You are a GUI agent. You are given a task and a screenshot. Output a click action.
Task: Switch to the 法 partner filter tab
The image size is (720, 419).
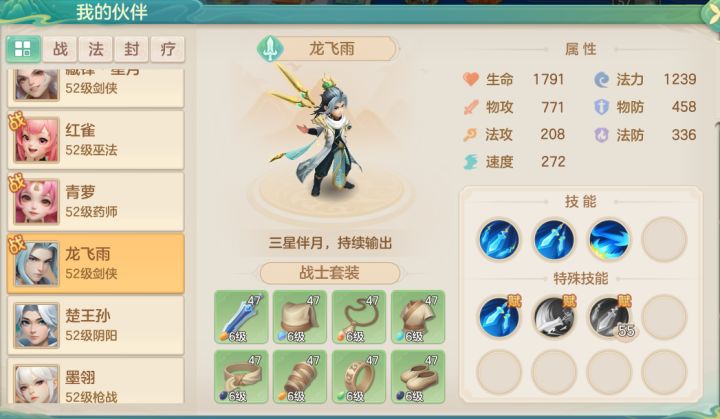(96, 49)
